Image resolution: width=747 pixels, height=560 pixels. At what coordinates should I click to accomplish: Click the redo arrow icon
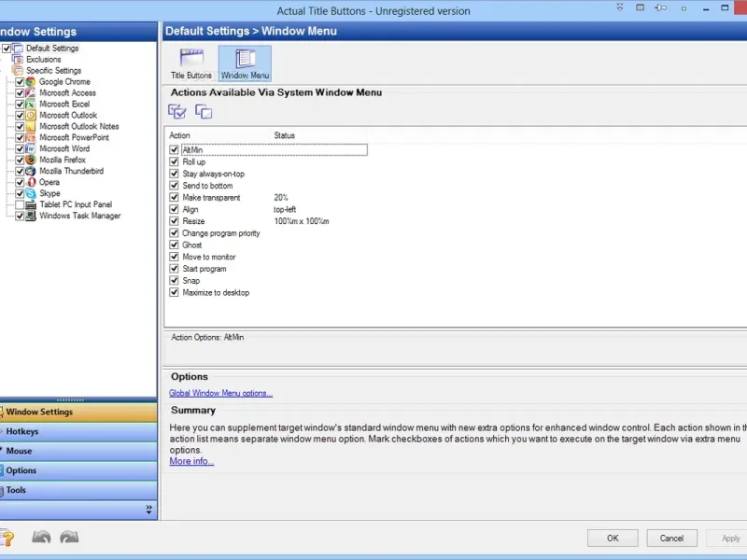pyautogui.click(x=69, y=538)
